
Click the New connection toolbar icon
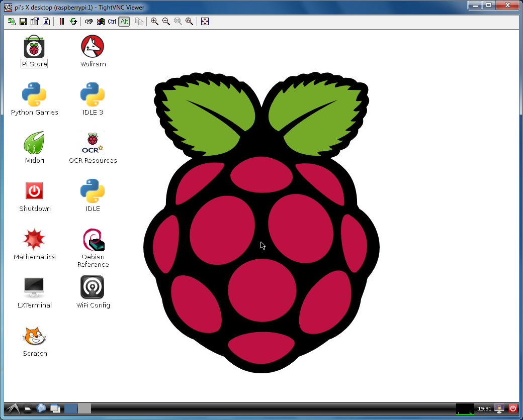coord(12,22)
